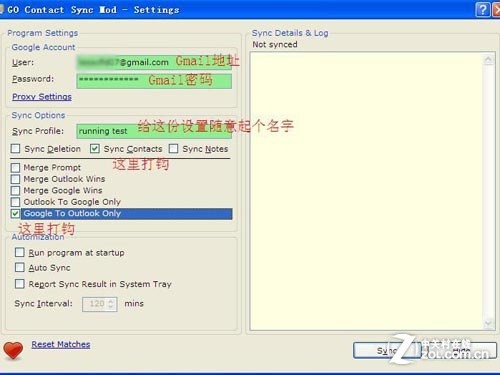
Task: Click the red heart donate icon
Action: [x=13, y=350]
